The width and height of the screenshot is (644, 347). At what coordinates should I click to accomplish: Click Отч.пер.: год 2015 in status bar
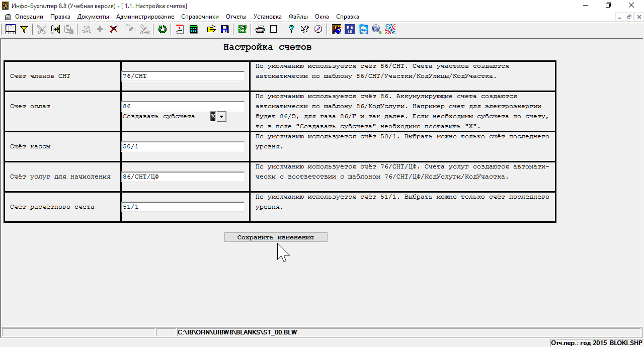[x=579, y=342]
